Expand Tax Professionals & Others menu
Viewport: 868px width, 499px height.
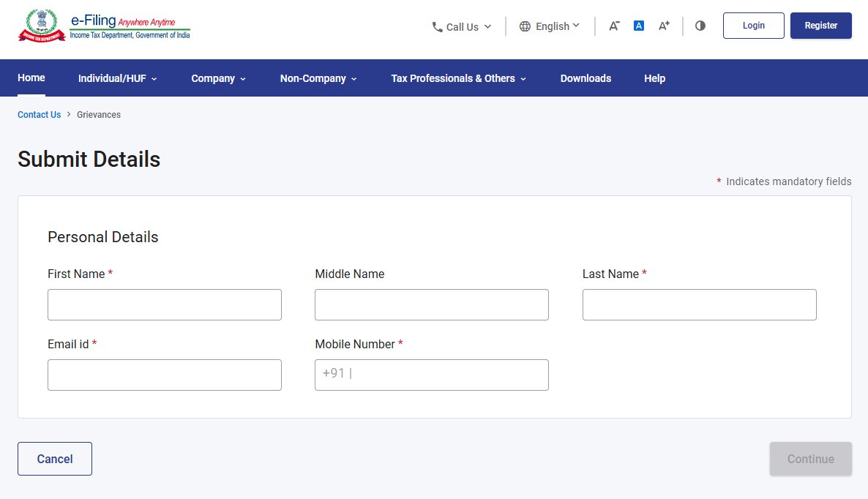[458, 78]
